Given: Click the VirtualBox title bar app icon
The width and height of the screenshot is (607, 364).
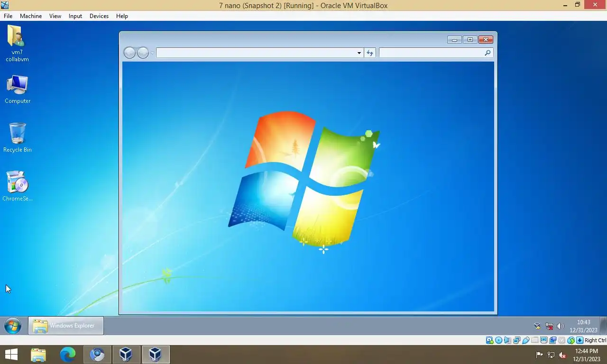Looking at the screenshot, I should click(x=5, y=5).
